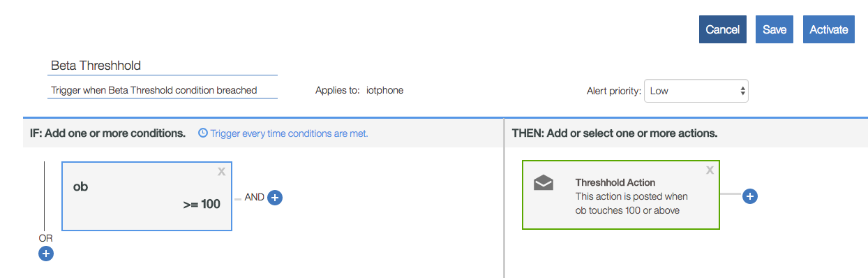The width and height of the screenshot is (868, 278).
Task: Open the Alert priority dropdown
Action: coord(696,91)
